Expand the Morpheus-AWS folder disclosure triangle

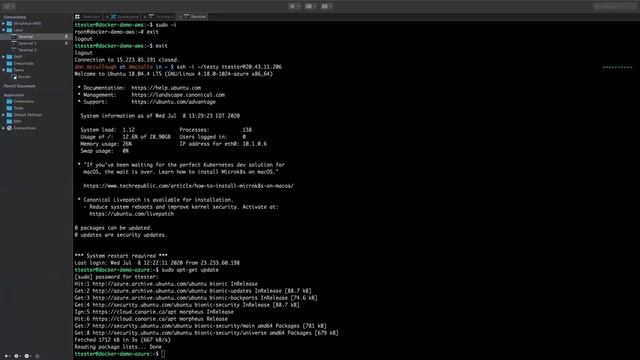coord(4,24)
